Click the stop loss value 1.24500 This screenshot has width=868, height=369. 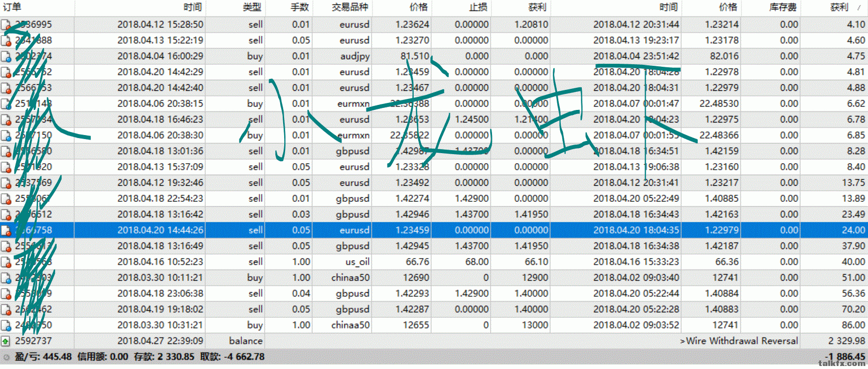tap(472, 119)
